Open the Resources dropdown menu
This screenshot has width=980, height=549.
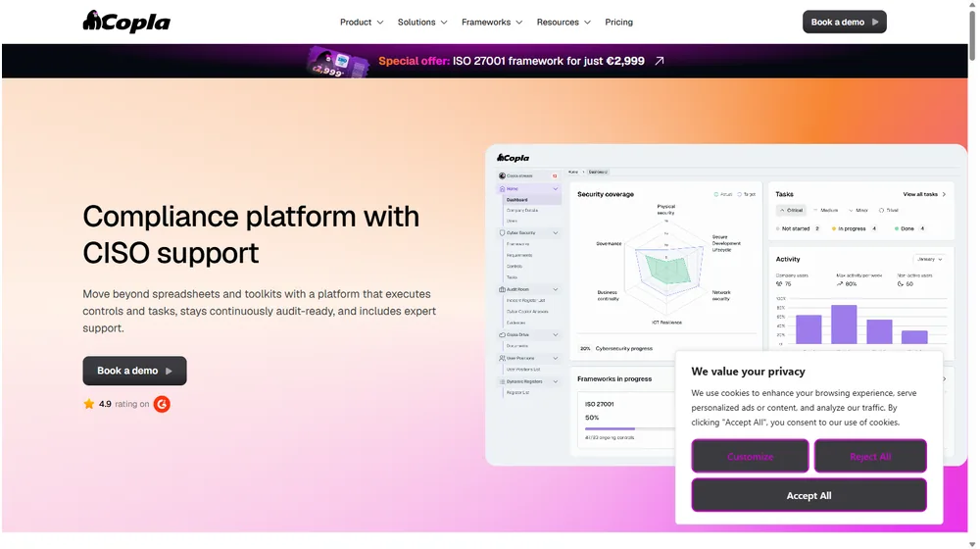pyautogui.click(x=563, y=22)
